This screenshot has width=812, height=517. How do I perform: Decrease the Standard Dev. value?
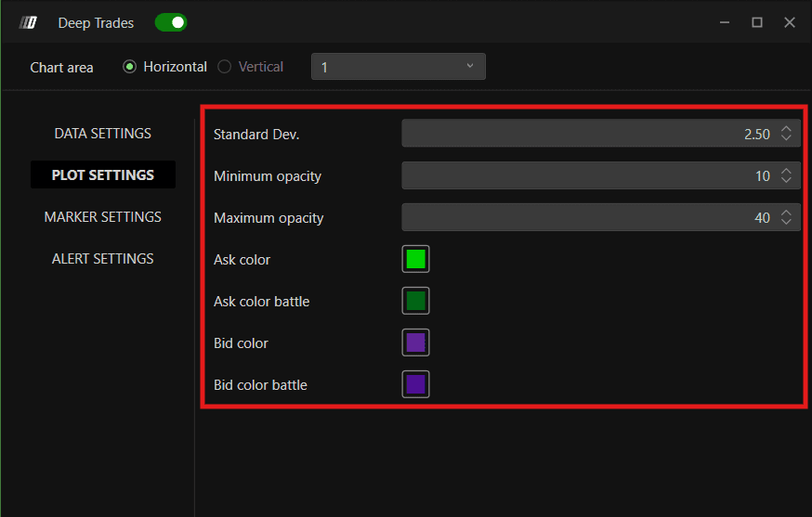point(786,138)
